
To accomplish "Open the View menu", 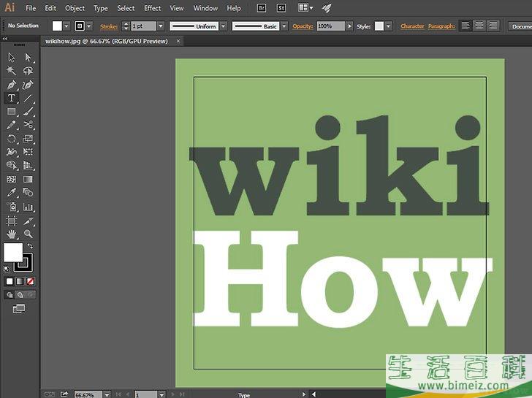I will click(176, 8).
